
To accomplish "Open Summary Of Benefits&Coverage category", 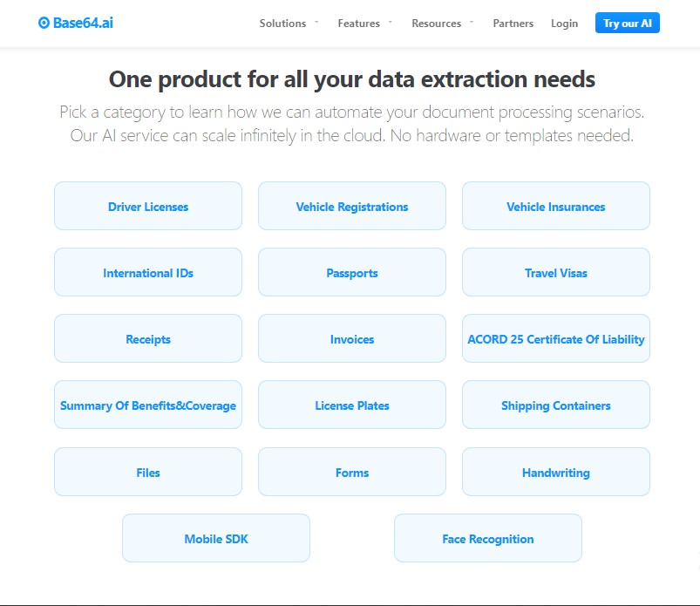I will point(148,405).
